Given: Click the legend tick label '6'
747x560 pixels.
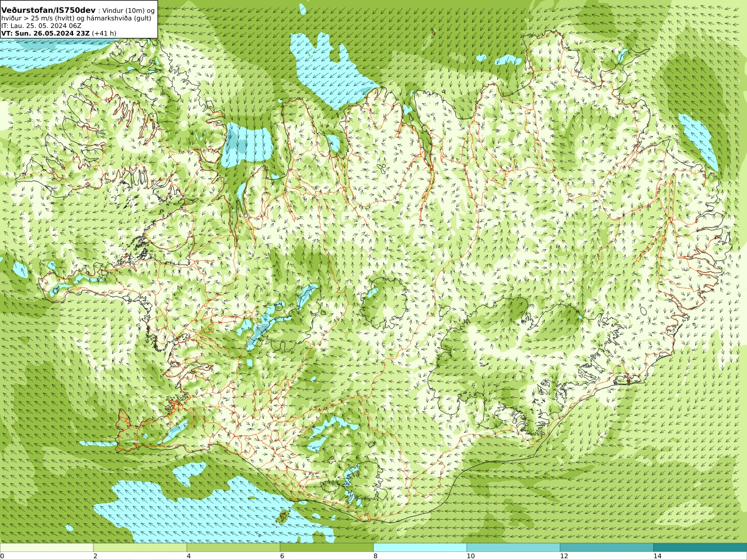Looking at the screenshot, I should (x=282, y=556).
